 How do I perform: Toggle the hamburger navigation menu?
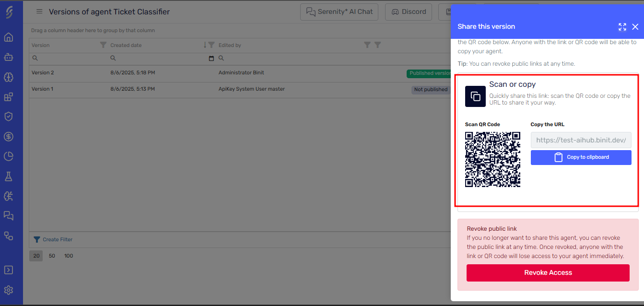coord(39,12)
